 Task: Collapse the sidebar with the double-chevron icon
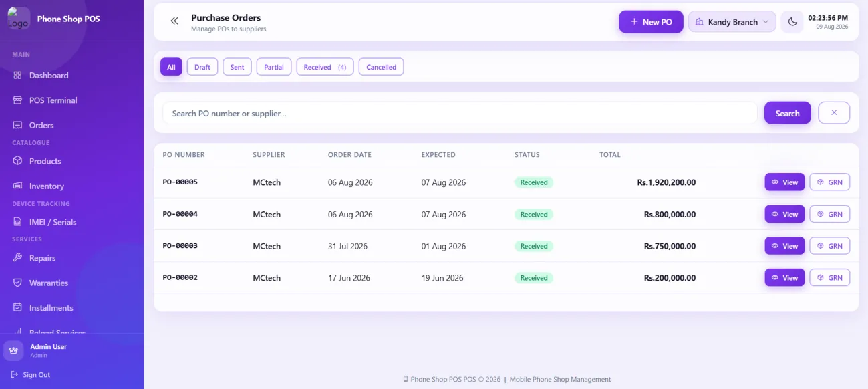tap(174, 21)
